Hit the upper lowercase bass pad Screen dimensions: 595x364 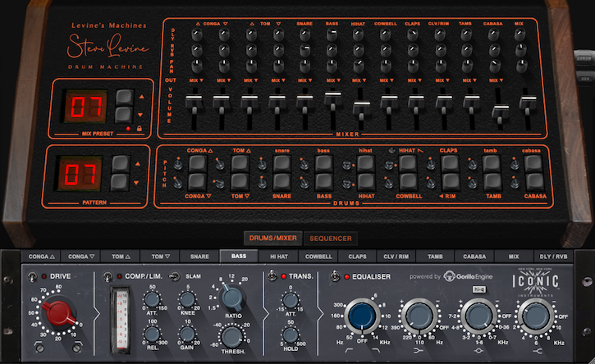point(324,164)
